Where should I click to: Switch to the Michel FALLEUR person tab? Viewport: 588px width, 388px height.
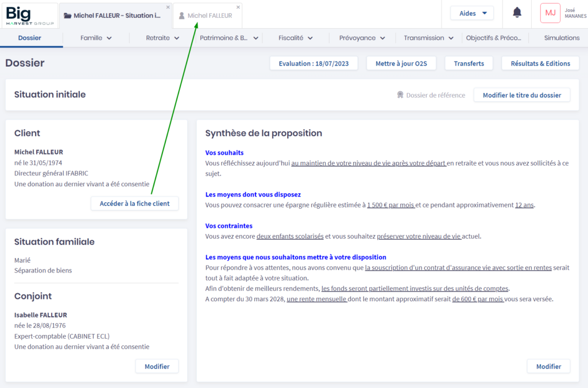pyautogui.click(x=207, y=16)
